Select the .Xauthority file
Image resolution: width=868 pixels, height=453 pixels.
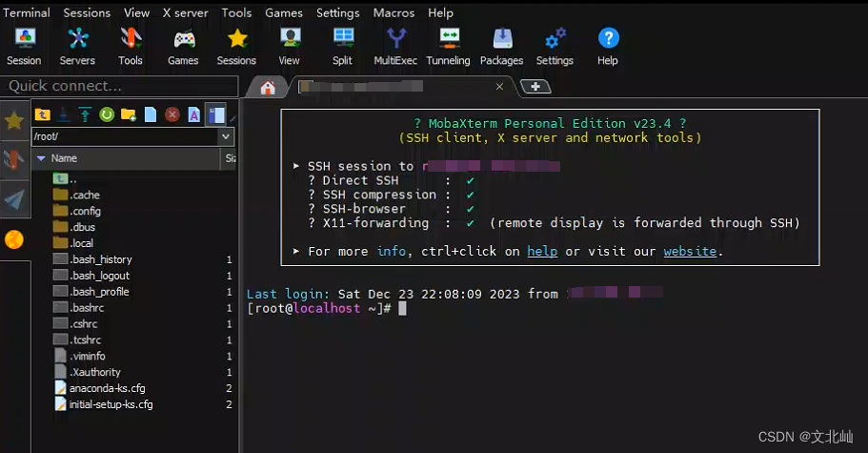click(88, 372)
